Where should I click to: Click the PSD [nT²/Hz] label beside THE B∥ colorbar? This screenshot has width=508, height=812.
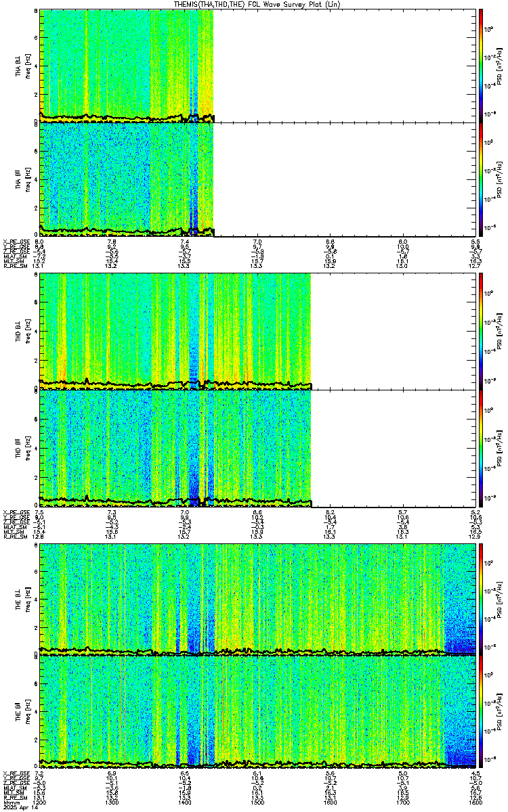pos(501,710)
